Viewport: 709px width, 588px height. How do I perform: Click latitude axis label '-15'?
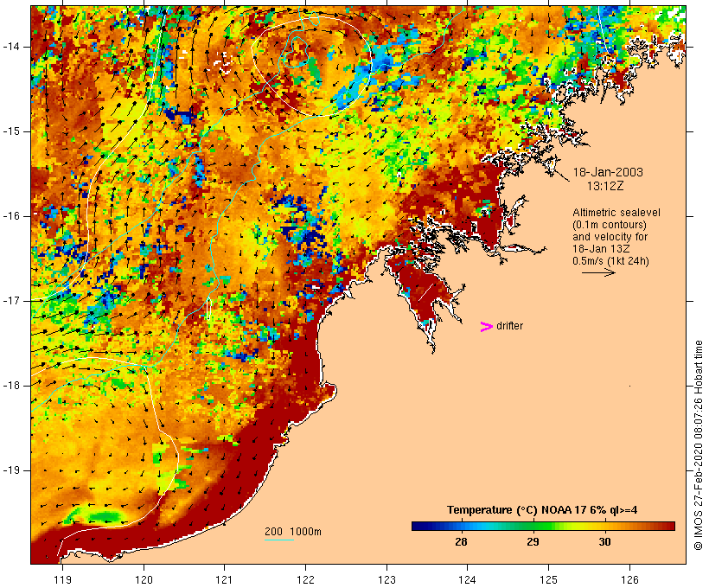10,131
